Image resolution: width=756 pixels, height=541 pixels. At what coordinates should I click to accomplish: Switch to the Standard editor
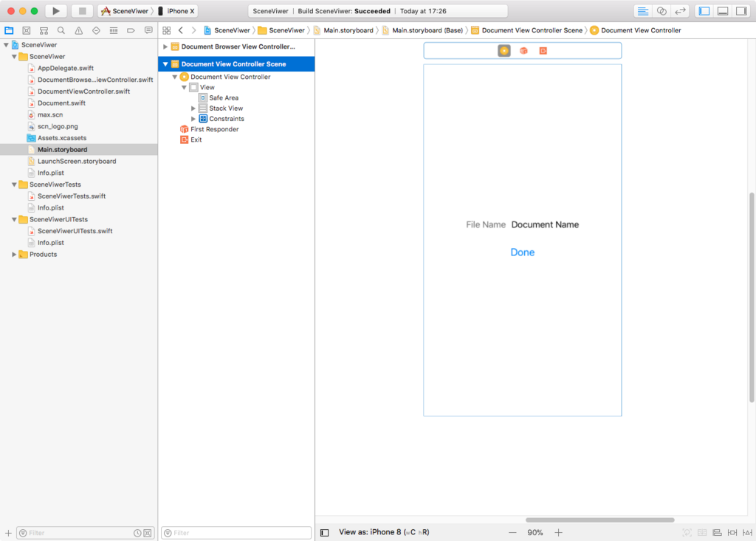coord(643,10)
